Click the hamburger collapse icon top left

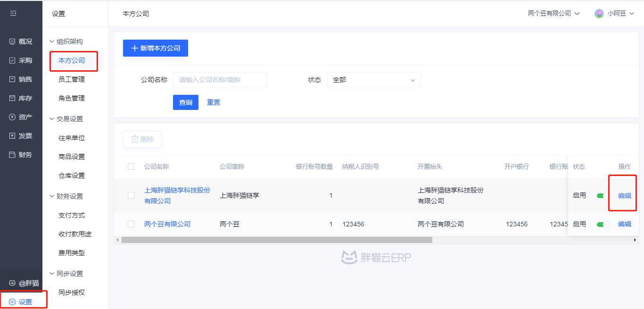click(13, 13)
